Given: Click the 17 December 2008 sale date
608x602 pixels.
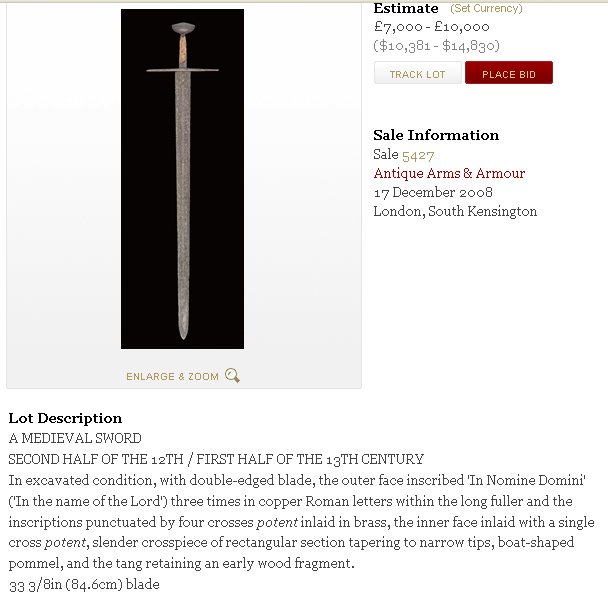Looking at the screenshot, I should pyautogui.click(x=433, y=192).
